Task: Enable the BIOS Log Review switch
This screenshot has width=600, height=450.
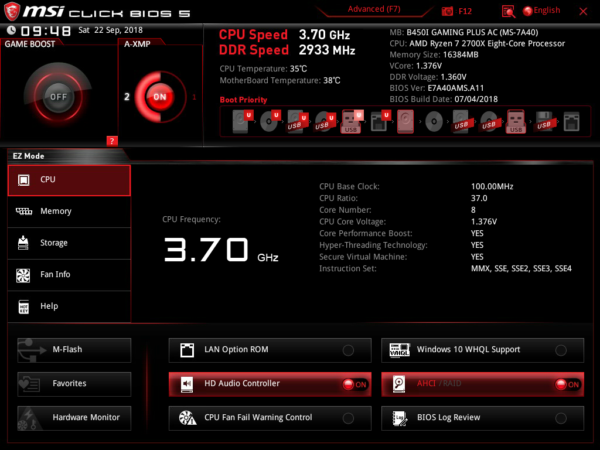Action: tap(561, 418)
